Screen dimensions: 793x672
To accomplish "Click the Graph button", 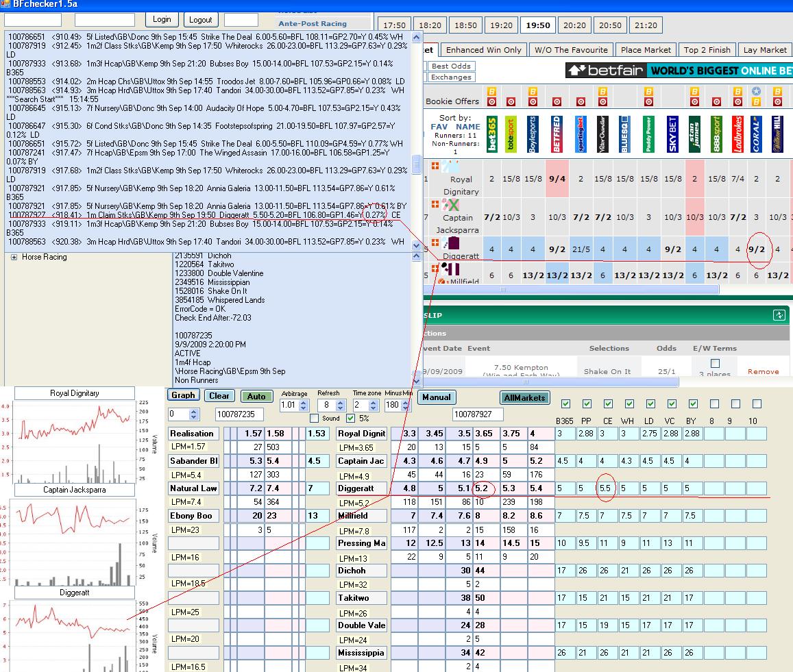I will point(183,395).
